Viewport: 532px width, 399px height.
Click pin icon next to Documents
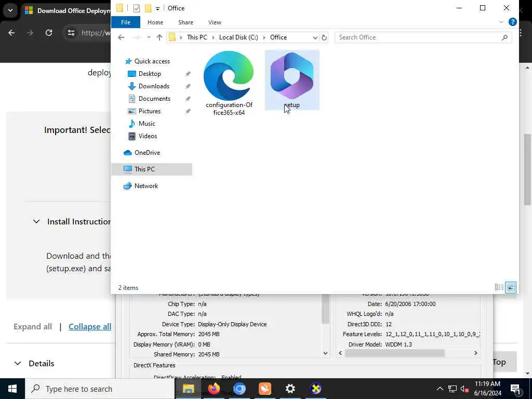coord(188,99)
